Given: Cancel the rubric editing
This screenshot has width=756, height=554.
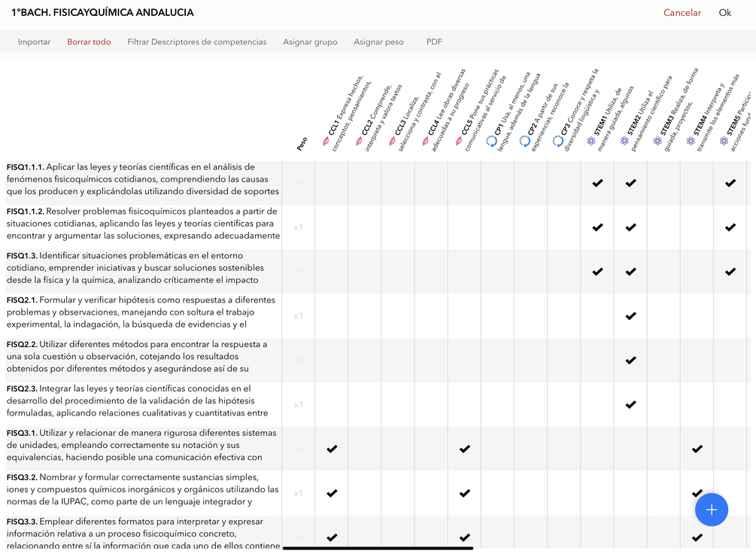Looking at the screenshot, I should (x=682, y=13).
